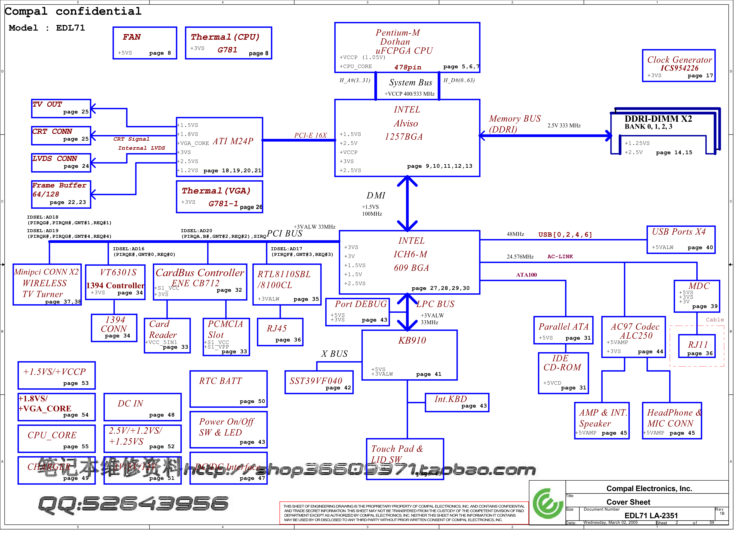This screenshot has height=534, width=756.
Task: Click the LVDS CONN page 24 block
Action: click(61, 163)
